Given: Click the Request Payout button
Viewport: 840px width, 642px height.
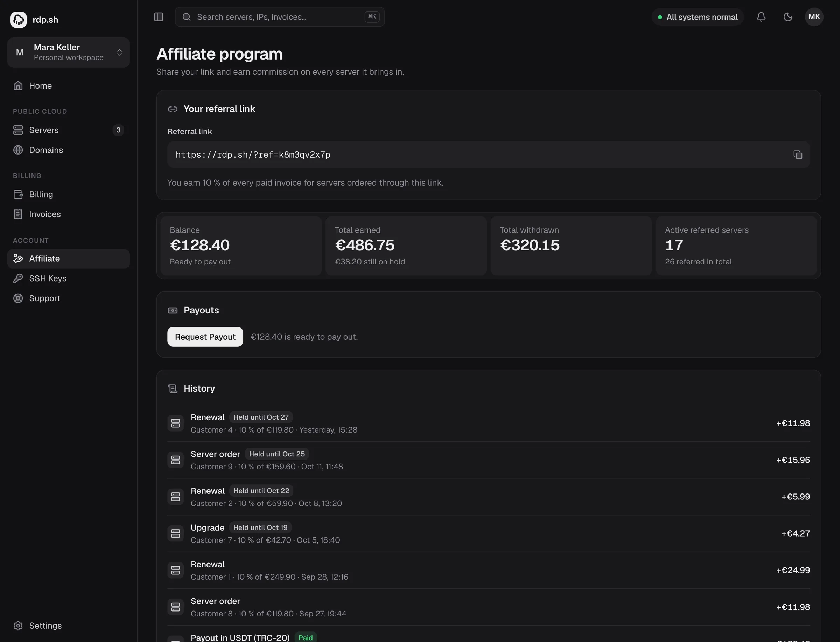Looking at the screenshot, I should pyautogui.click(x=205, y=337).
